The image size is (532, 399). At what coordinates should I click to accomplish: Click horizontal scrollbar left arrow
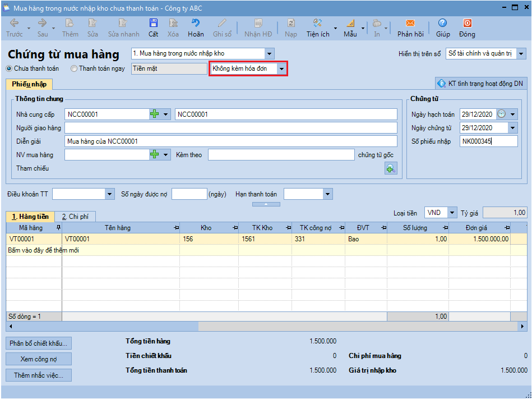(x=11, y=327)
